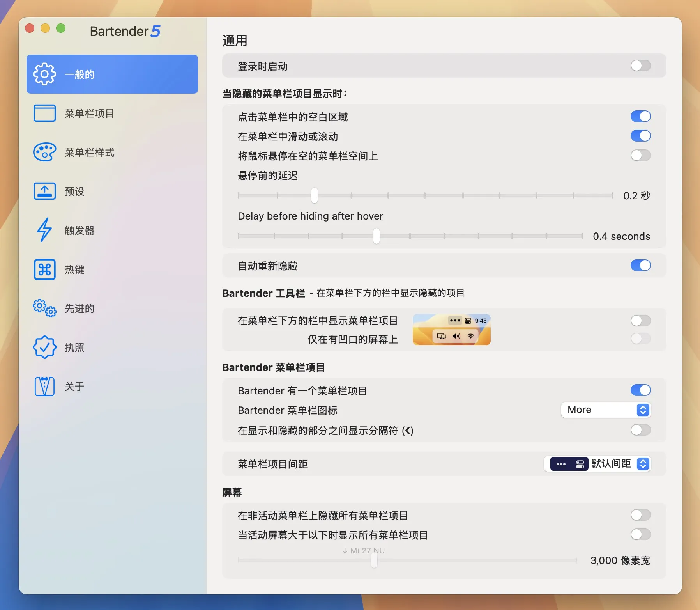The image size is (700, 610).
Task: Click the 悬停前的延迟 slider handle
Action: (315, 195)
